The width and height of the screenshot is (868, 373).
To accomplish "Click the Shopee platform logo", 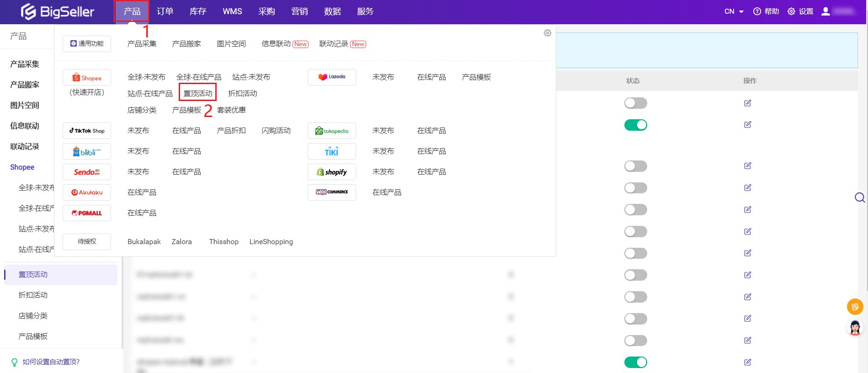I will pyautogui.click(x=87, y=78).
